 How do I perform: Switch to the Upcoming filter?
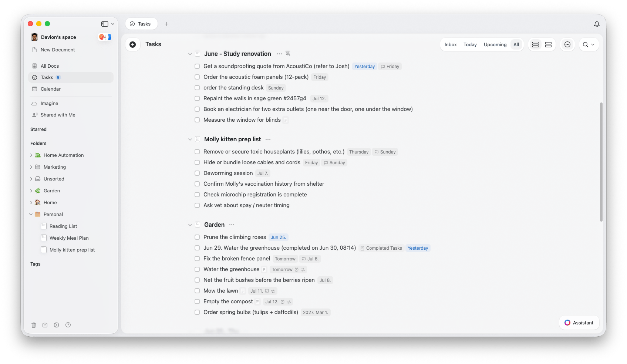pos(495,45)
